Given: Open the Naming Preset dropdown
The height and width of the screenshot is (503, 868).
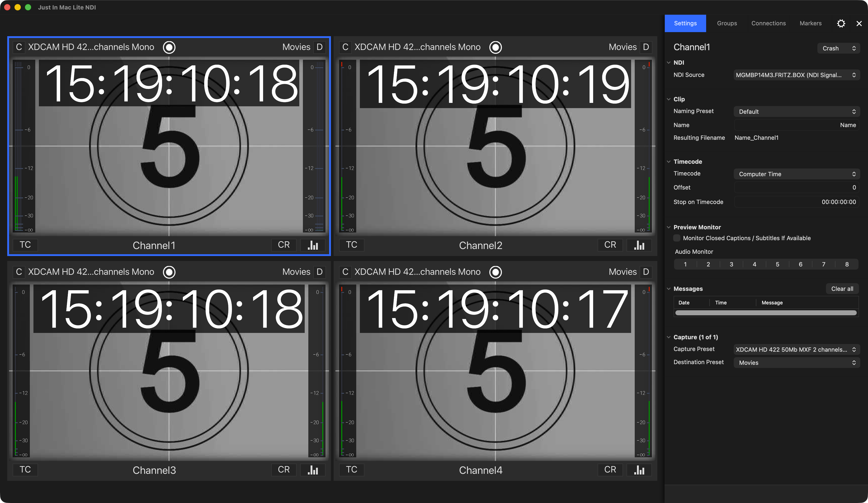Looking at the screenshot, I should pyautogui.click(x=796, y=112).
